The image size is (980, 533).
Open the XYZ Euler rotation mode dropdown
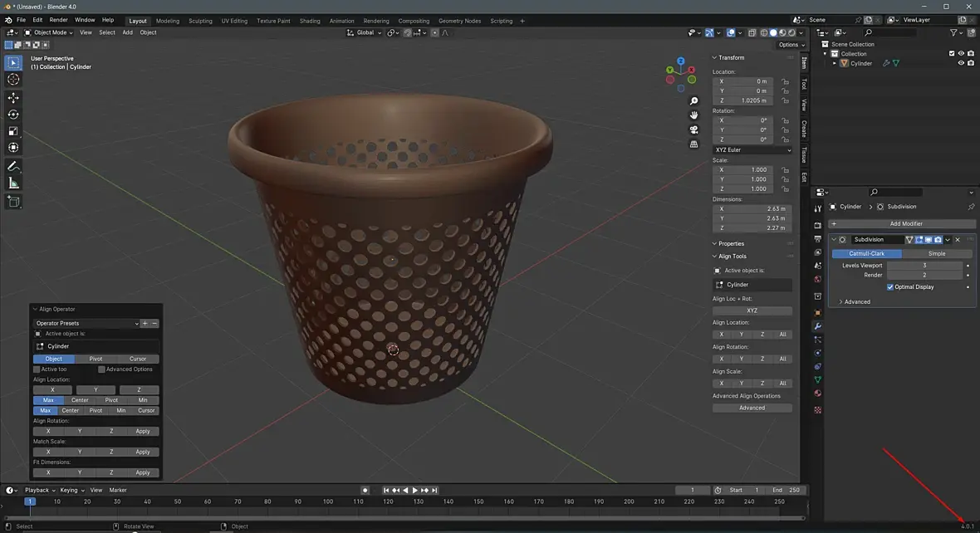click(752, 150)
